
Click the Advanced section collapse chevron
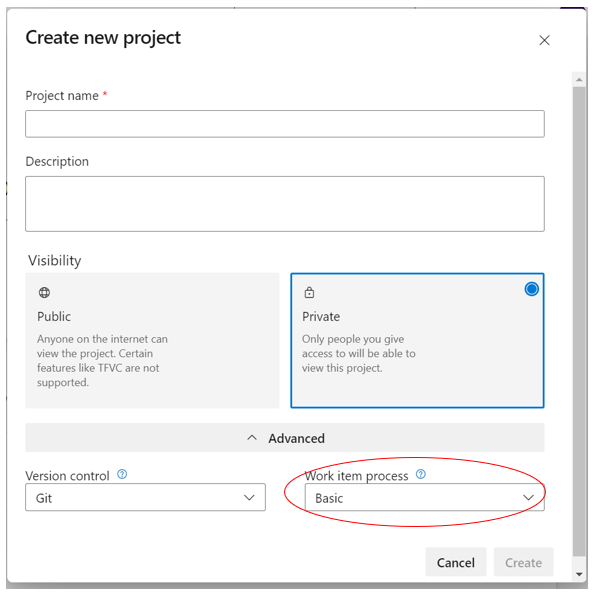point(252,438)
